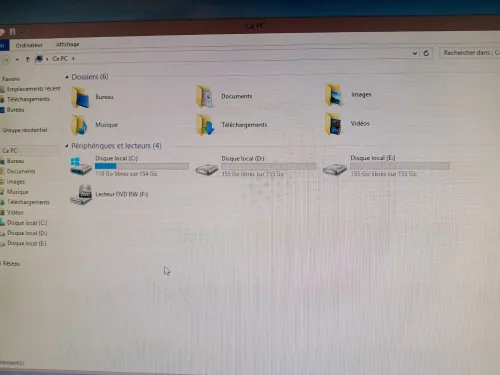The image size is (500, 375).
Task: Click in the Rechercher dans search field
Action: point(471,52)
